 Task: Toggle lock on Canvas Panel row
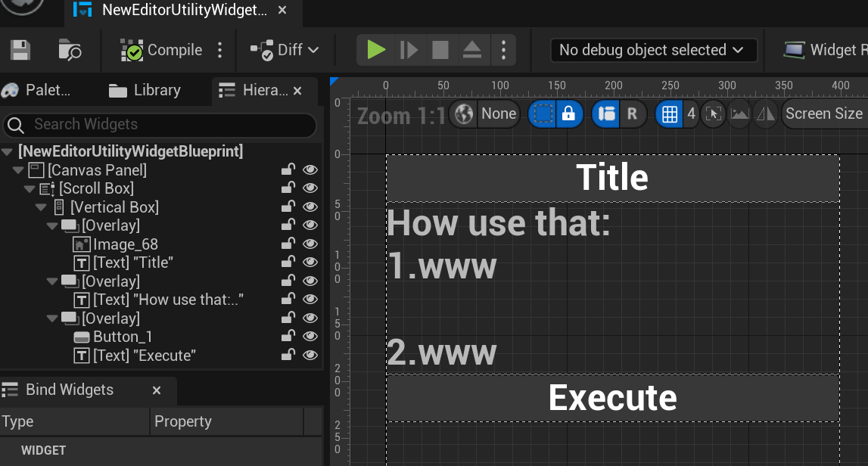point(288,170)
